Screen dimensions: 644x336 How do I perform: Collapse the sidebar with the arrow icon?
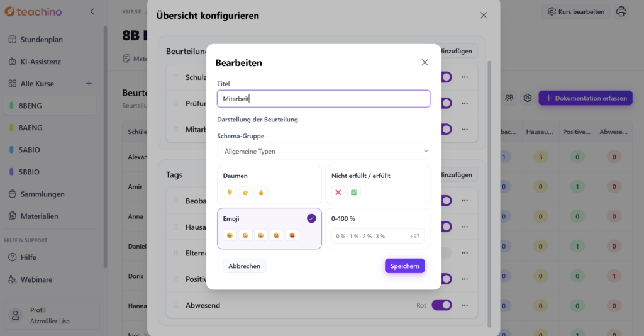[x=92, y=11]
